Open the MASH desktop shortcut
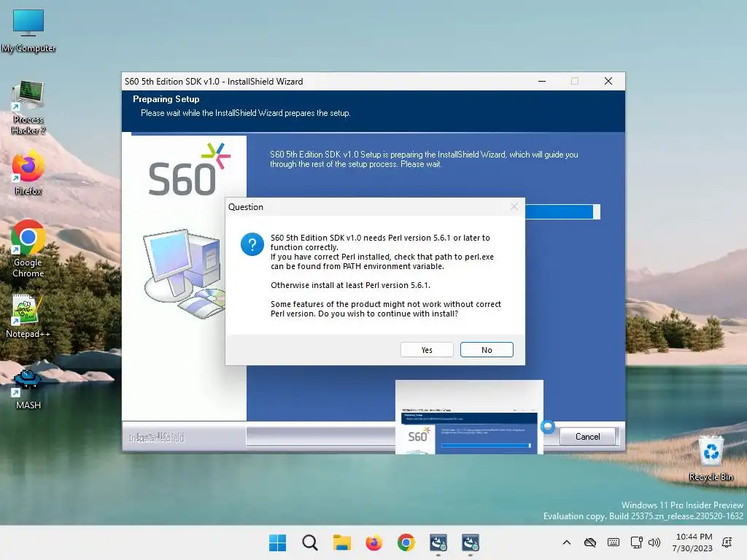Screen dimensions: 747x560 point(28,389)
